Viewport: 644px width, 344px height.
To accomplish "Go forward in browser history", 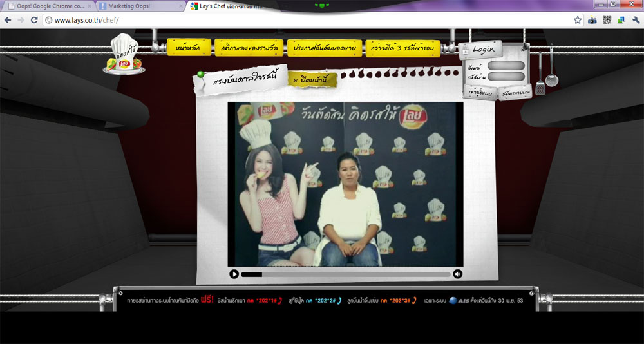I will click(x=21, y=20).
